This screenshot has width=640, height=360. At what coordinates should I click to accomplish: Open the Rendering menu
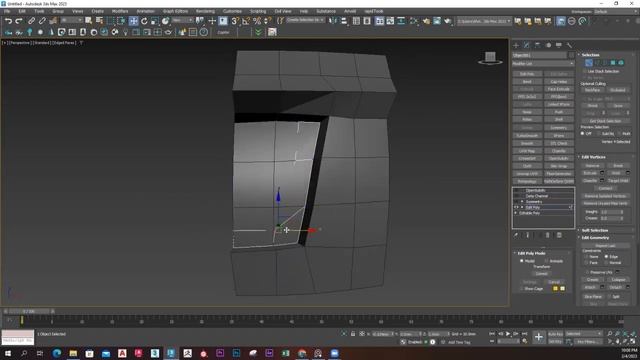point(205,11)
